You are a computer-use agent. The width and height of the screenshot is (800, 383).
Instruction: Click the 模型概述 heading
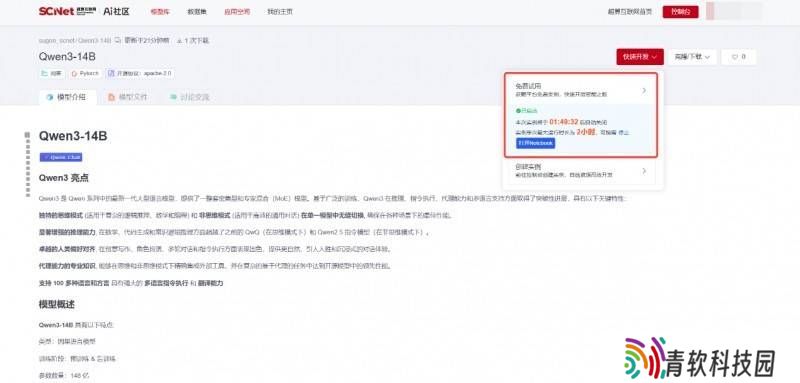tap(57, 304)
